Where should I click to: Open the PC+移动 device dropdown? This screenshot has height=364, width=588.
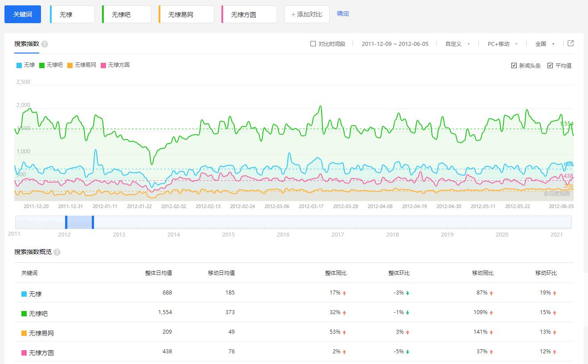(x=502, y=44)
